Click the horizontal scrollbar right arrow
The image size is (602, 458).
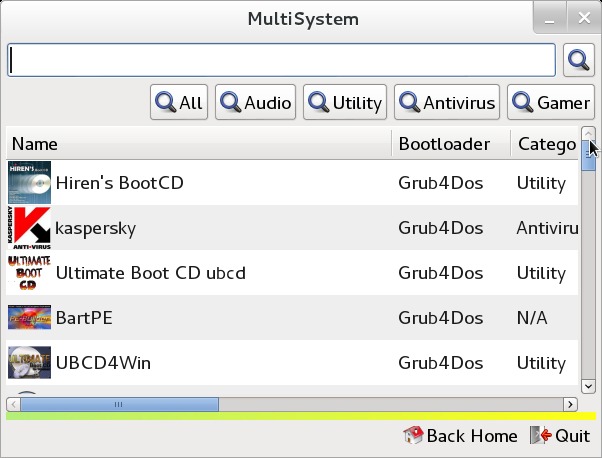pos(571,404)
